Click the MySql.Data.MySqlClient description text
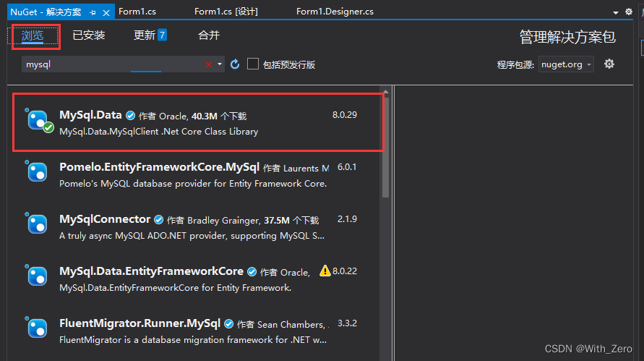The width and height of the screenshot is (644, 361). coord(158,132)
